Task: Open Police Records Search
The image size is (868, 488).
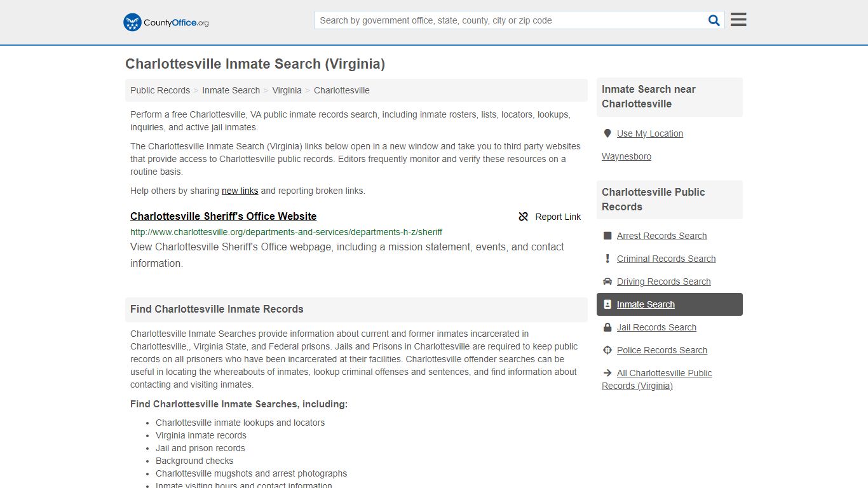Action: point(661,350)
